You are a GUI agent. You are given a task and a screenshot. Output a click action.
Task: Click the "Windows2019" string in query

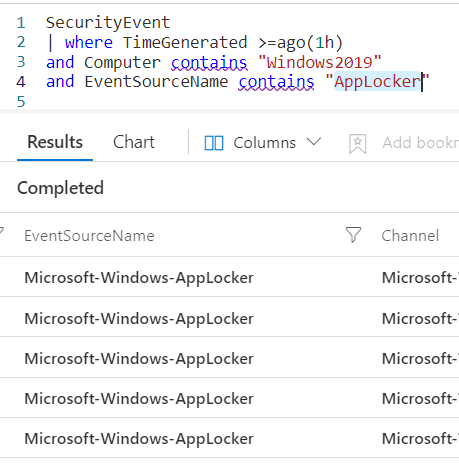[x=320, y=62]
